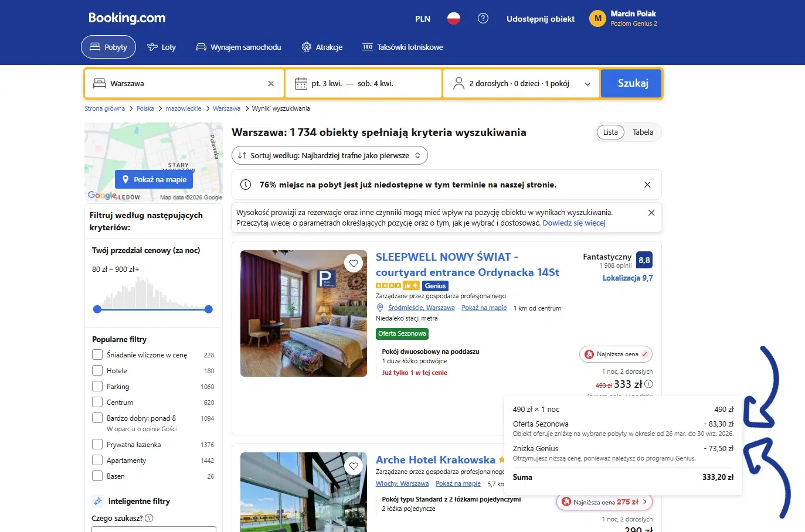Switch to Tabela view
This screenshot has width=805, height=532.
643,132
